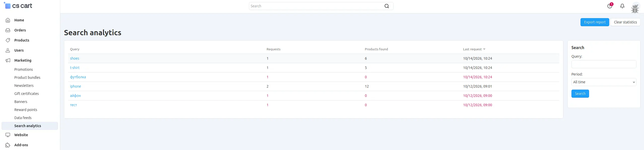Click the Home house icon

pos(8,20)
